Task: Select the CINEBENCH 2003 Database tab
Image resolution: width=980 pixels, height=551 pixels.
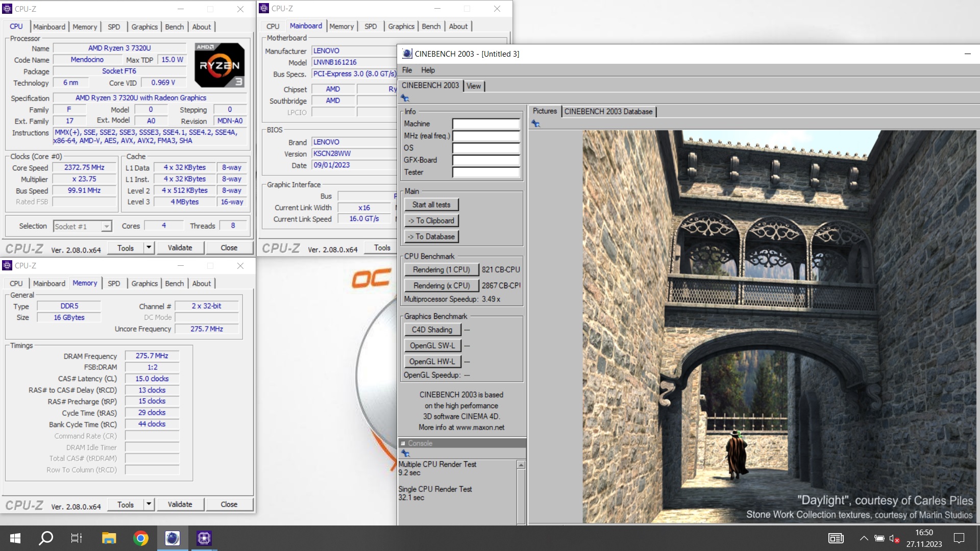Action: 608,111
